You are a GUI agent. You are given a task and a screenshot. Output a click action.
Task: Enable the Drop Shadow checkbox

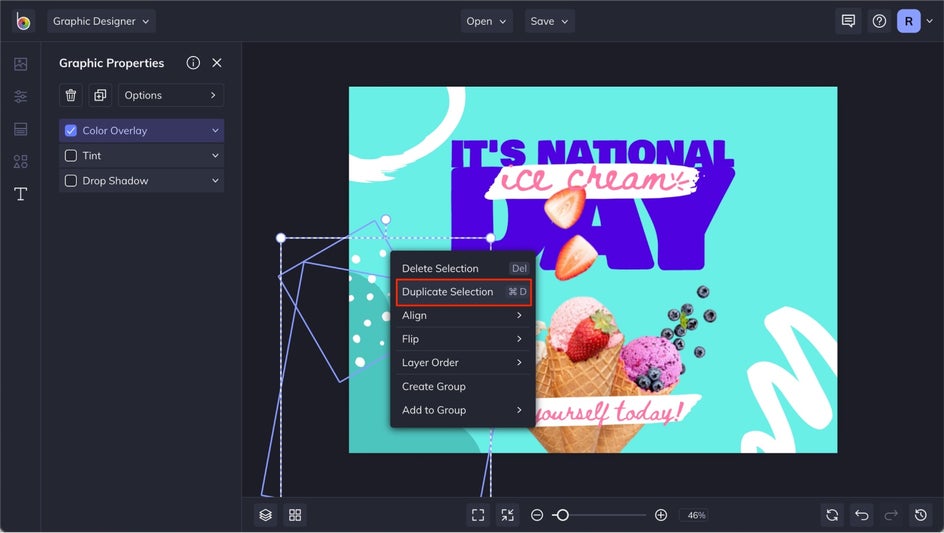71,181
